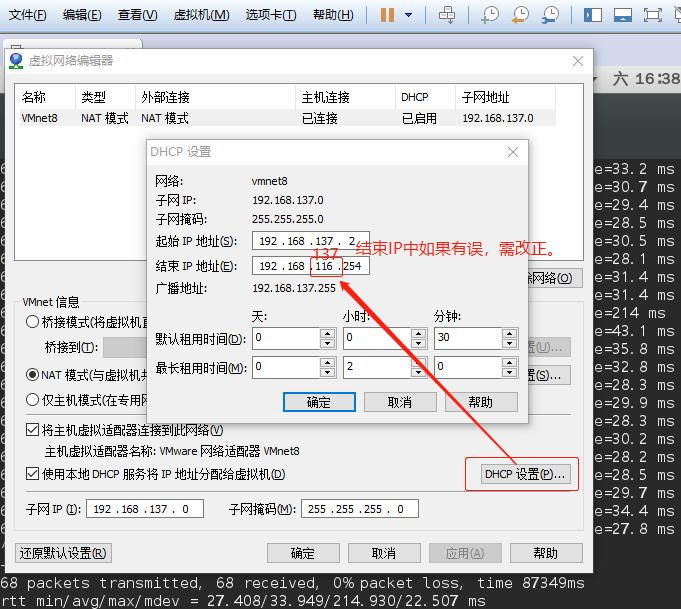
Task: Click the 名称 column header
Action: point(47,97)
